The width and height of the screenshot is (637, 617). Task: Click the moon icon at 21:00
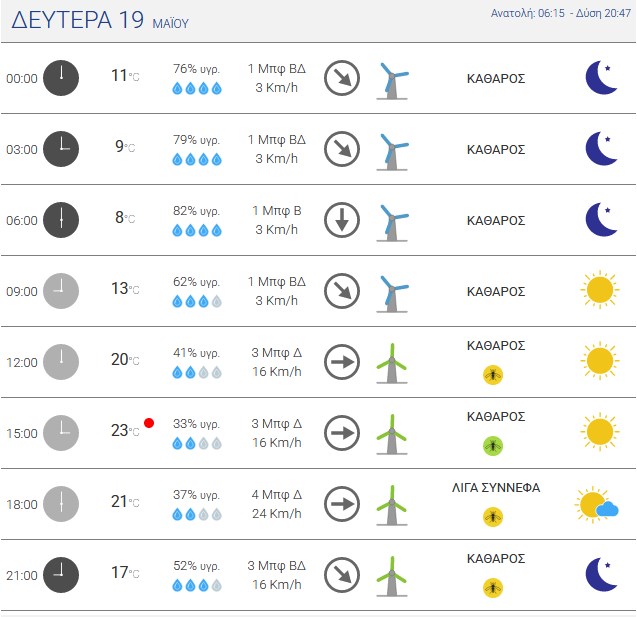[602, 574]
